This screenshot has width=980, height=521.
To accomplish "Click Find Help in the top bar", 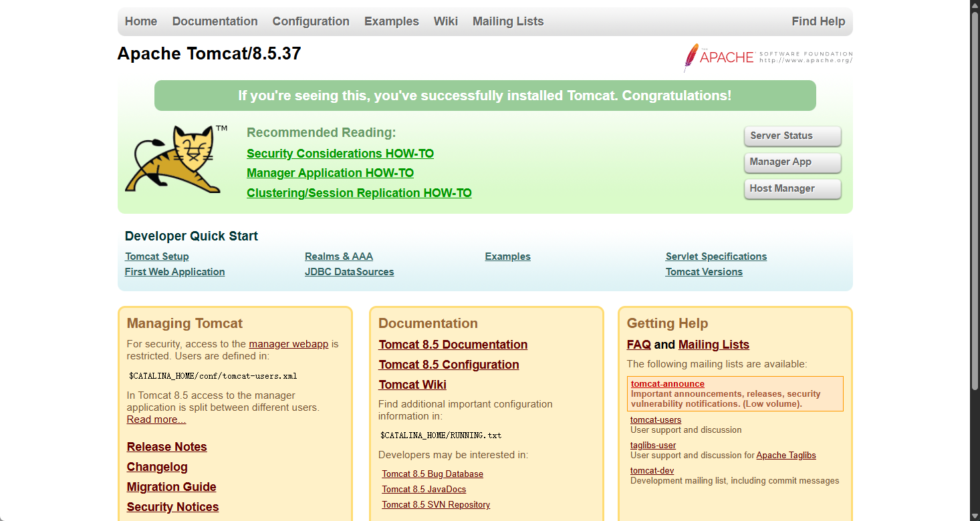I will 818,21.
